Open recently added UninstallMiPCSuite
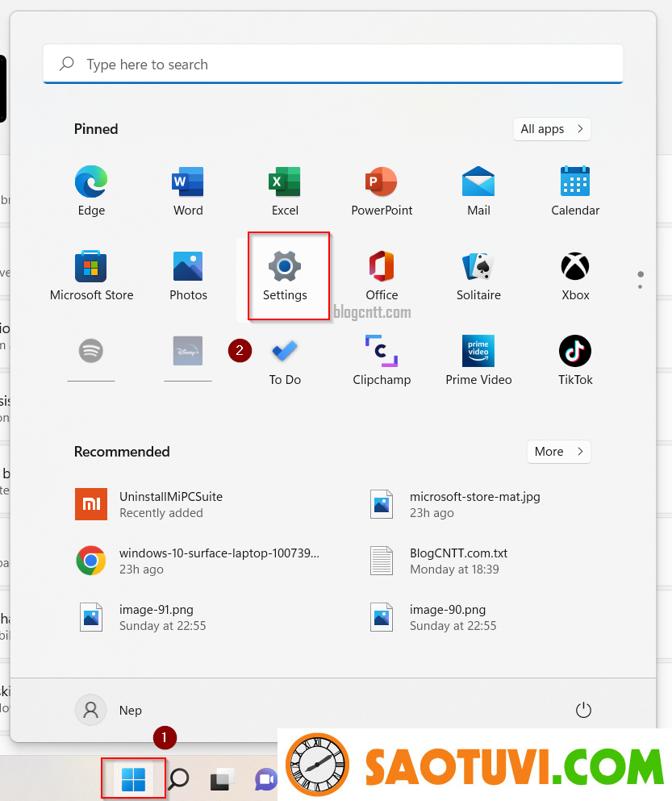The image size is (672, 801). 169,504
